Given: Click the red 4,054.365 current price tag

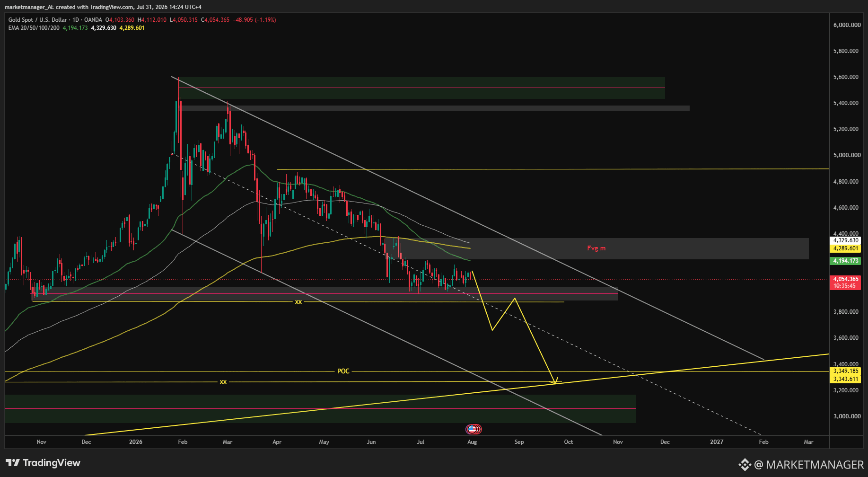Looking at the screenshot, I should [x=846, y=279].
